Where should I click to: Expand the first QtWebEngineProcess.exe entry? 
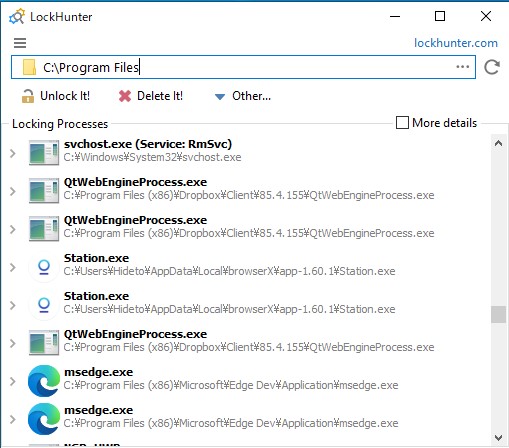click(13, 191)
